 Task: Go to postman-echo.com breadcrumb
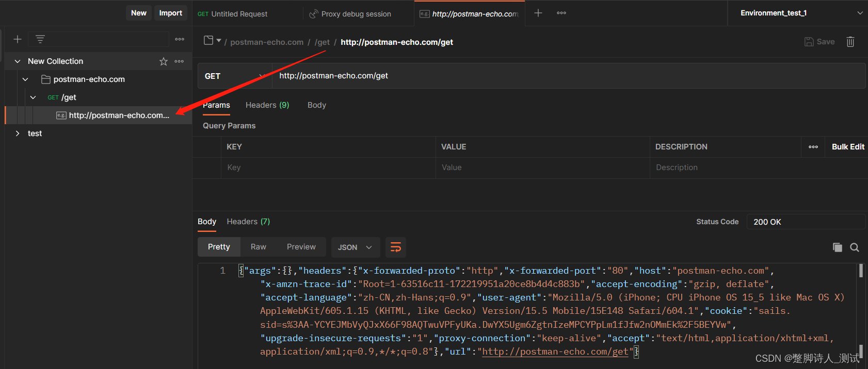267,42
